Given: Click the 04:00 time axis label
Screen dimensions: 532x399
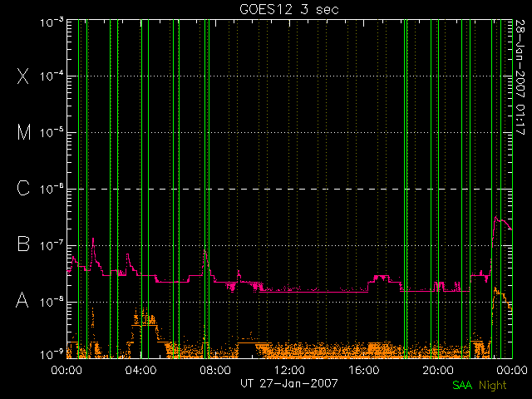Looking at the screenshot, I should [x=140, y=370].
